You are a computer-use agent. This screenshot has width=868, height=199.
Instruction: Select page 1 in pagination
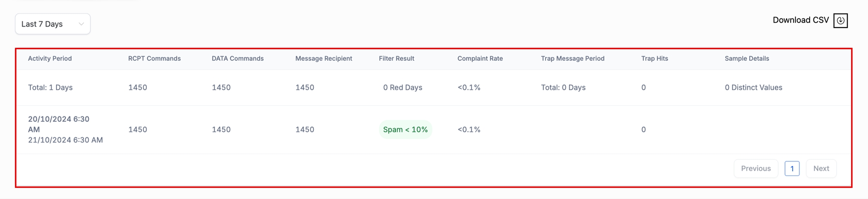(x=792, y=169)
